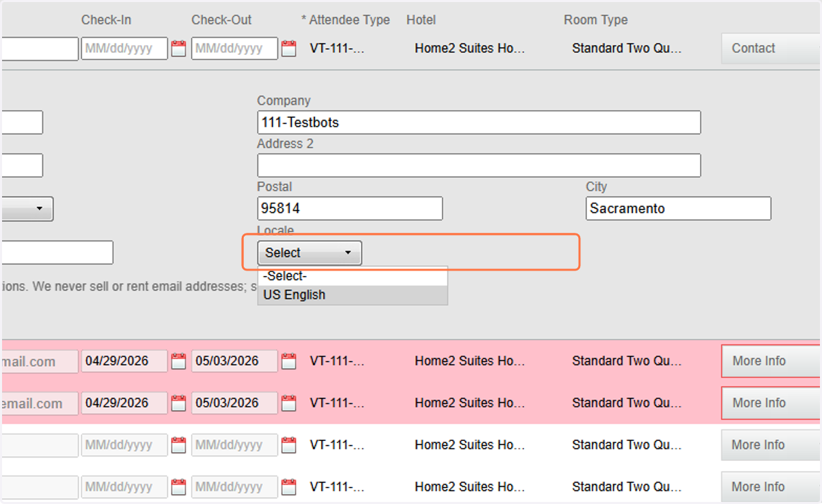Click the City field label
This screenshot has height=504, width=822.
(597, 187)
